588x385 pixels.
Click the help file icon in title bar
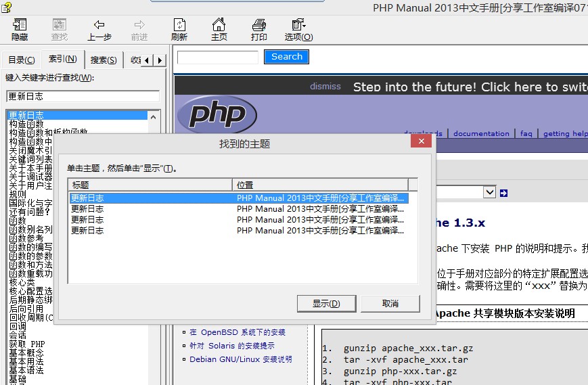click(x=6, y=7)
